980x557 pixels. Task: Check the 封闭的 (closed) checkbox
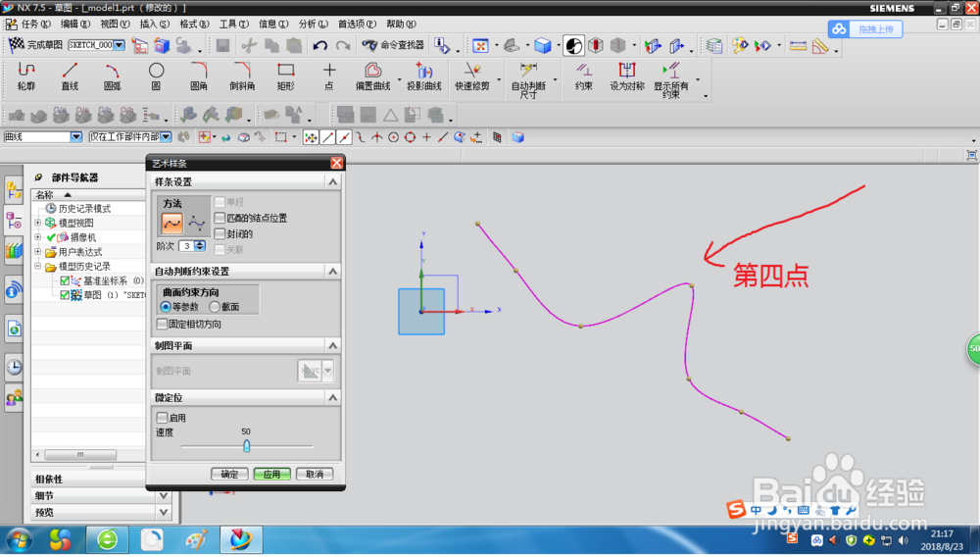coord(220,233)
